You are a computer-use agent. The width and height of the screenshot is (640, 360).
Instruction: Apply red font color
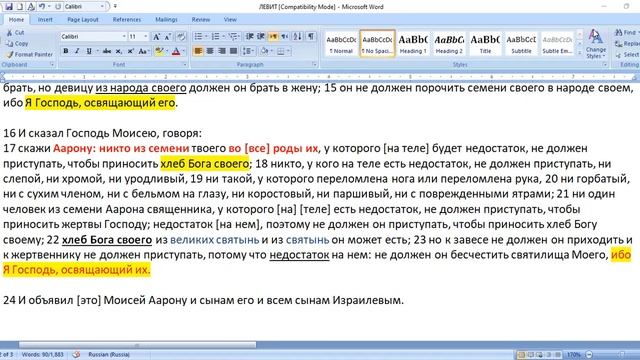(176, 51)
